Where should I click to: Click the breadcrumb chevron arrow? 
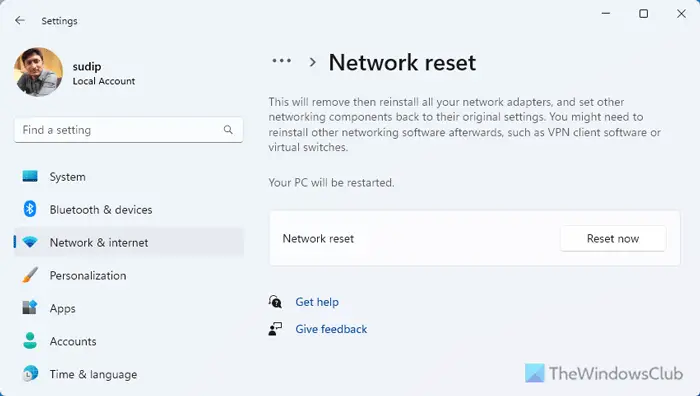pos(313,63)
